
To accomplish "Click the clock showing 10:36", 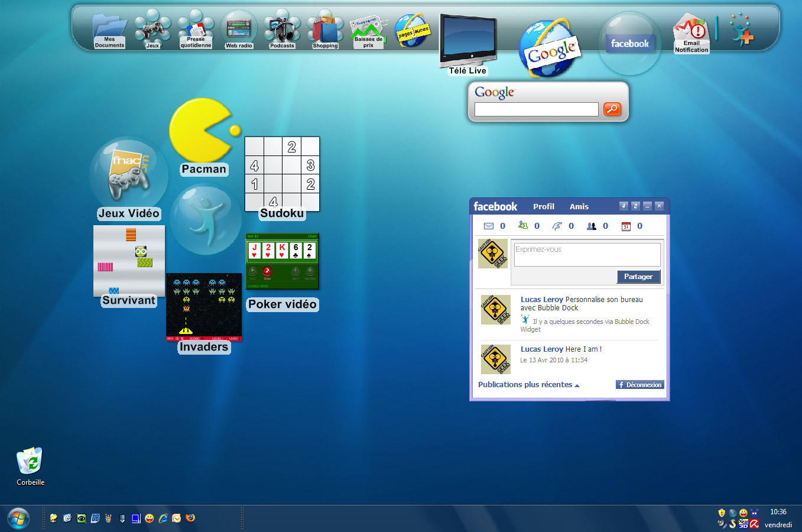I will [x=778, y=512].
